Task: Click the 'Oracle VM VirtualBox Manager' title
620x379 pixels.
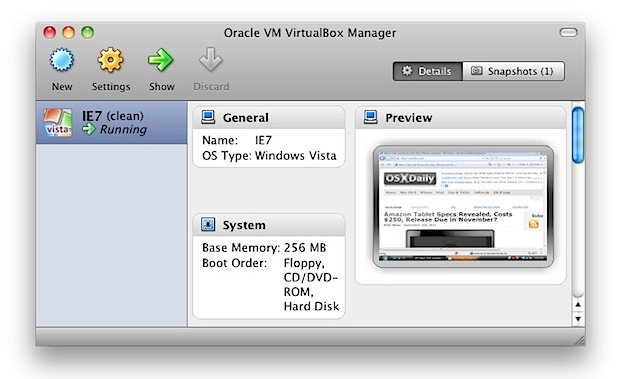Action: 310,33
